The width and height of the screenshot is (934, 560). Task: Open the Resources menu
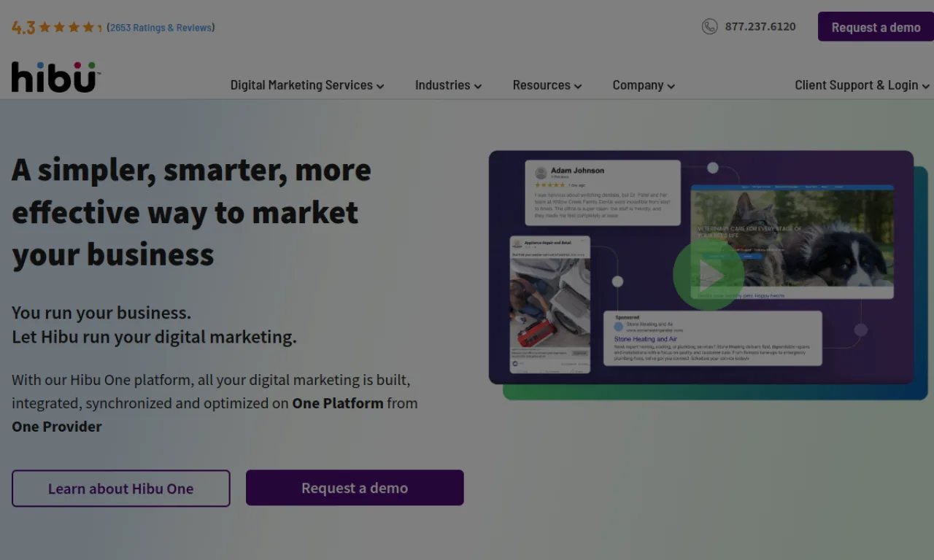pyautogui.click(x=547, y=85)
